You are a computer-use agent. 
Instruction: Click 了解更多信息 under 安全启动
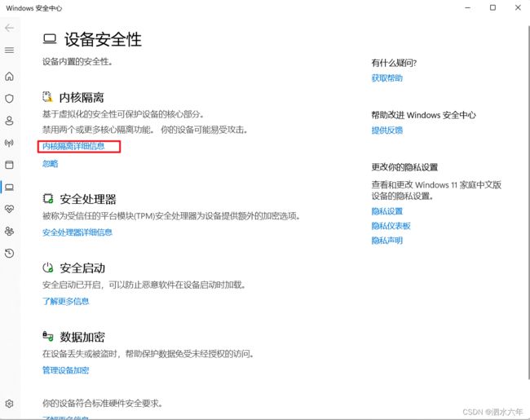pos(65,301)
